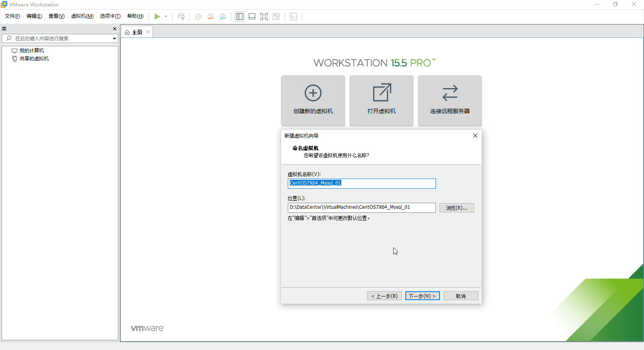Click the 虚拟机名称(V): label
This screenshot has height=350, width=644.
tap(304, 174)
